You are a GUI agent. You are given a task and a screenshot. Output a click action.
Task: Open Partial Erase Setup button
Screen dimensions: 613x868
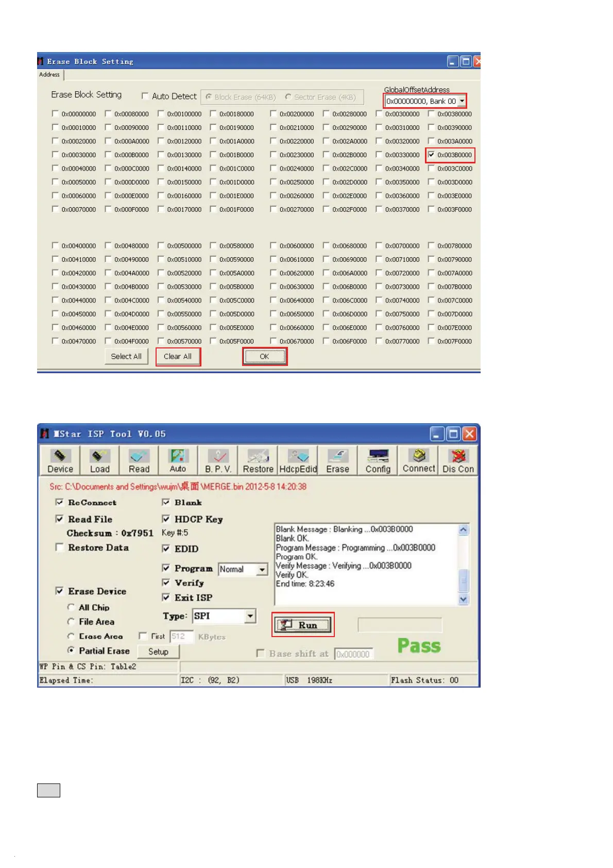coord(158,652)
